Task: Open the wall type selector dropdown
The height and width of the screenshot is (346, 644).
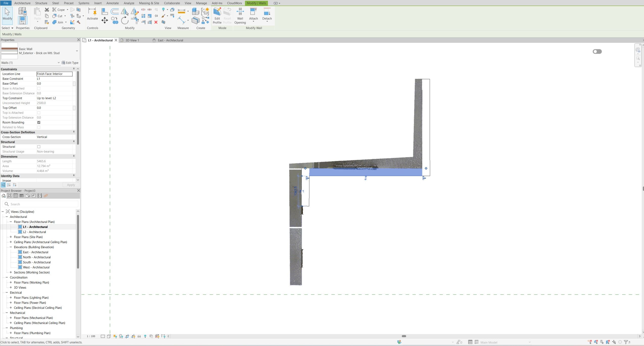Action: [77, 51]
